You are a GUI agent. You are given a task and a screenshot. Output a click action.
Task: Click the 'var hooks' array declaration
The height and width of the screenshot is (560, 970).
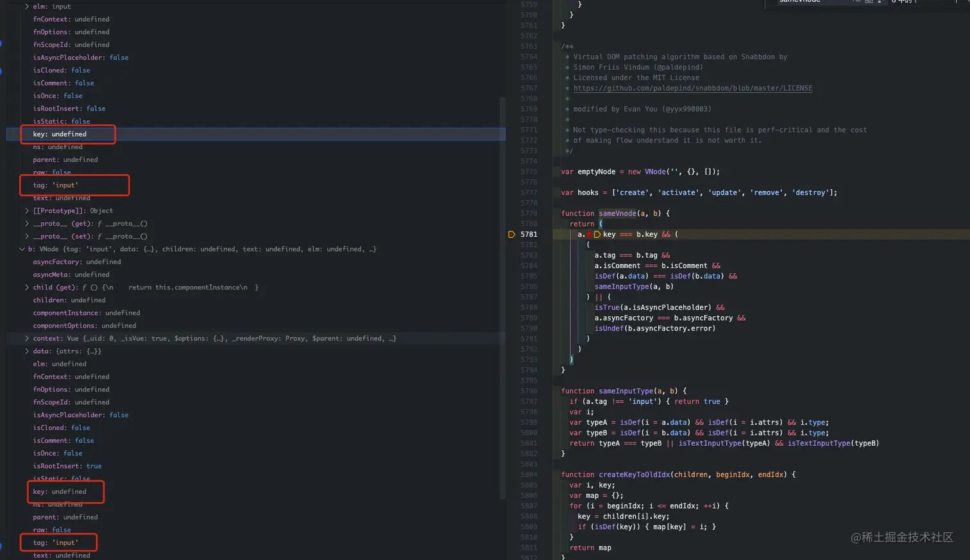tap(699, 192)
